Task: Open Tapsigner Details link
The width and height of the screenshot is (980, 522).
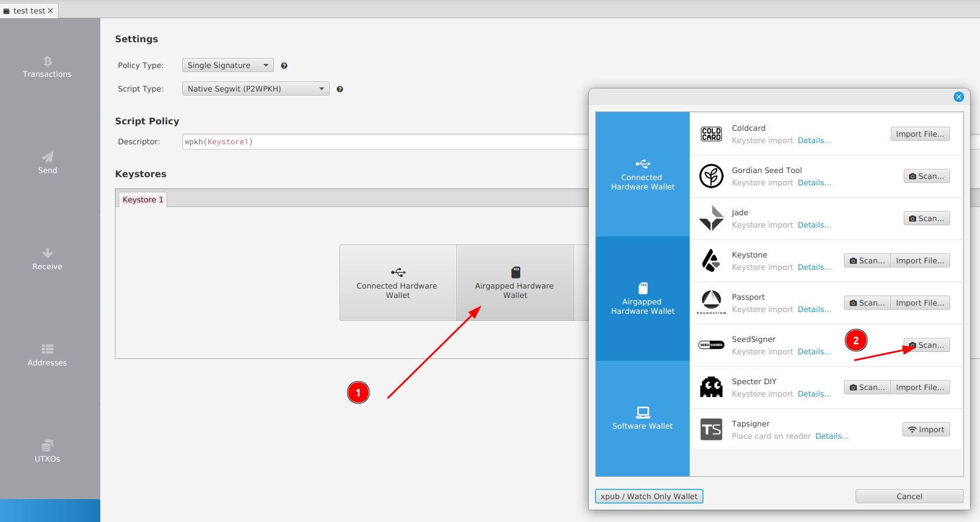Action: point(832,436)
